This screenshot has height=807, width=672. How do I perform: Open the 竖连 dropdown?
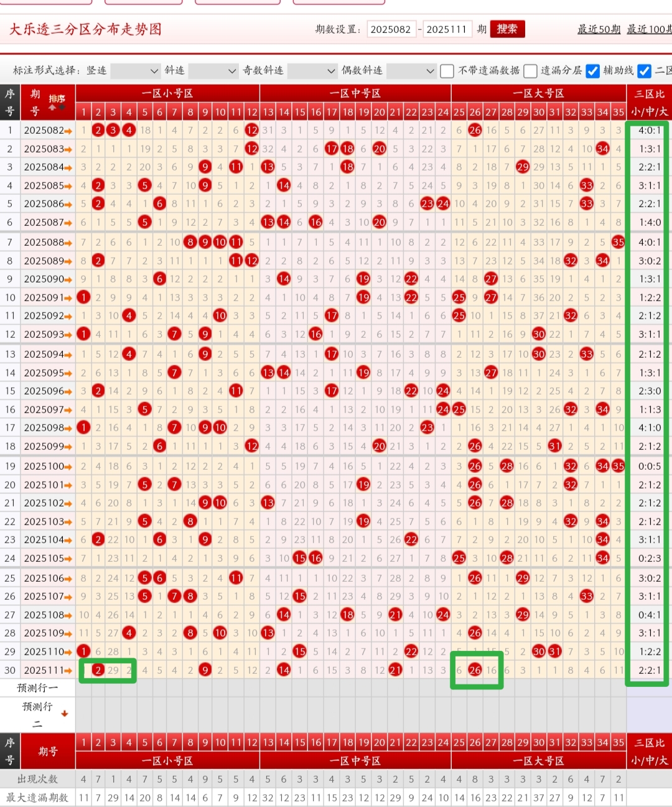pyautogui.click(x=135, y=71)
